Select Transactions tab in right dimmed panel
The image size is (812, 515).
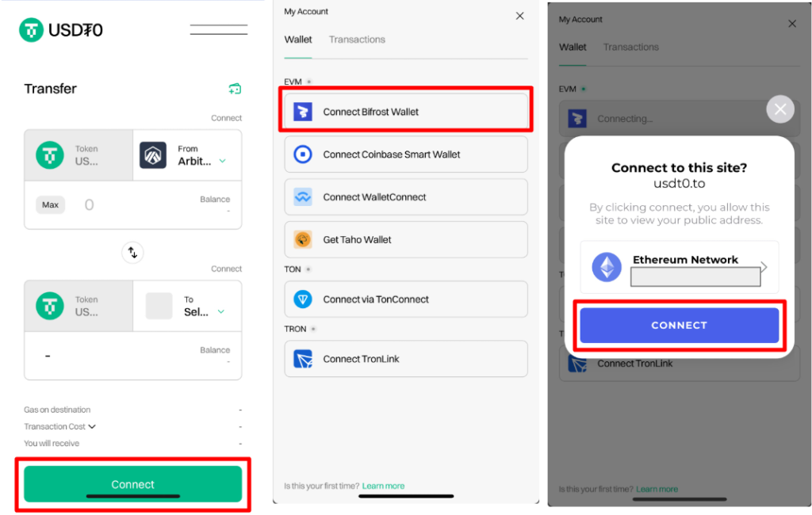pyautogui.click(x=631, y=47)
